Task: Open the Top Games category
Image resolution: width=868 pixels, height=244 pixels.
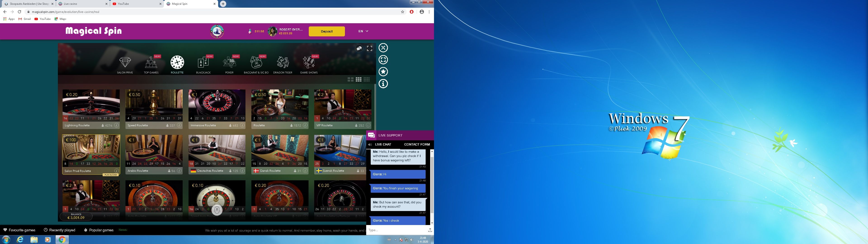Action: click(151, 65)
